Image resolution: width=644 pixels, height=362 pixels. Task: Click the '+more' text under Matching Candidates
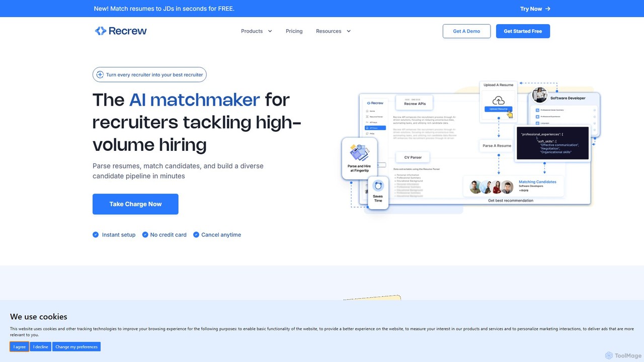[524, 191]
